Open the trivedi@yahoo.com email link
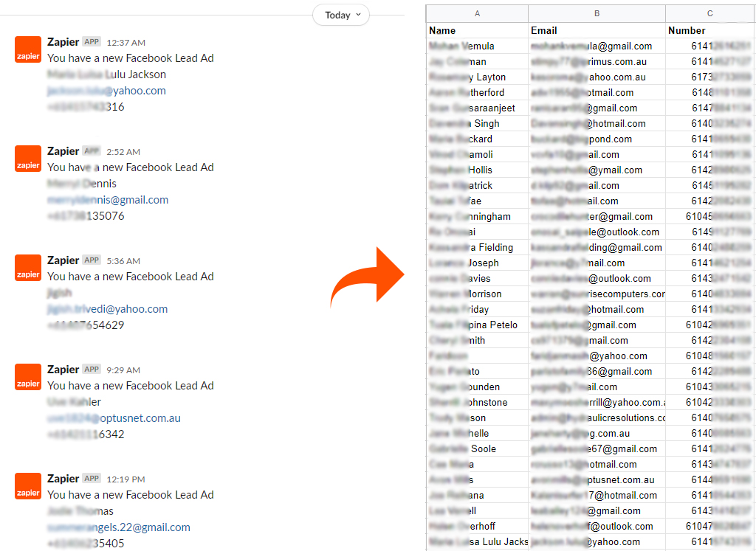756x551 pixels. click(x=108, y=309)
